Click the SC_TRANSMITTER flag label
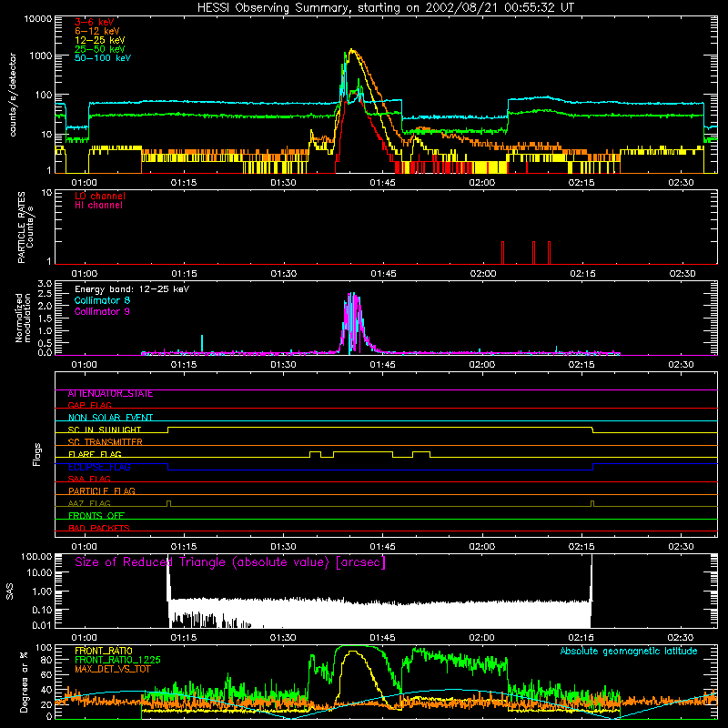 (105, 442)
